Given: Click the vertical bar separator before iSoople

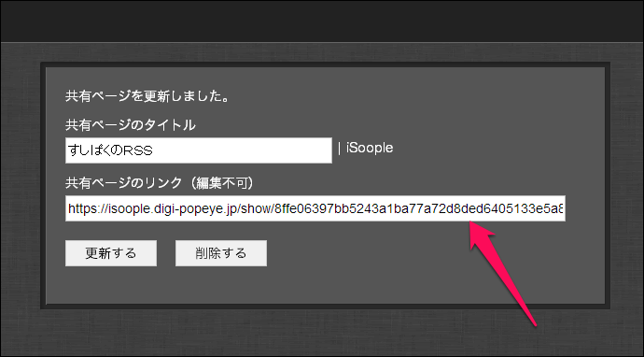Looking at the screenshot, I should pyautogui.click(x=339, y=149).
